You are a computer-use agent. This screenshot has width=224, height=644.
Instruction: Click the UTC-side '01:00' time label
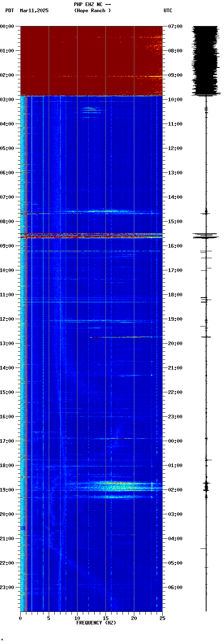pos(175,466)
